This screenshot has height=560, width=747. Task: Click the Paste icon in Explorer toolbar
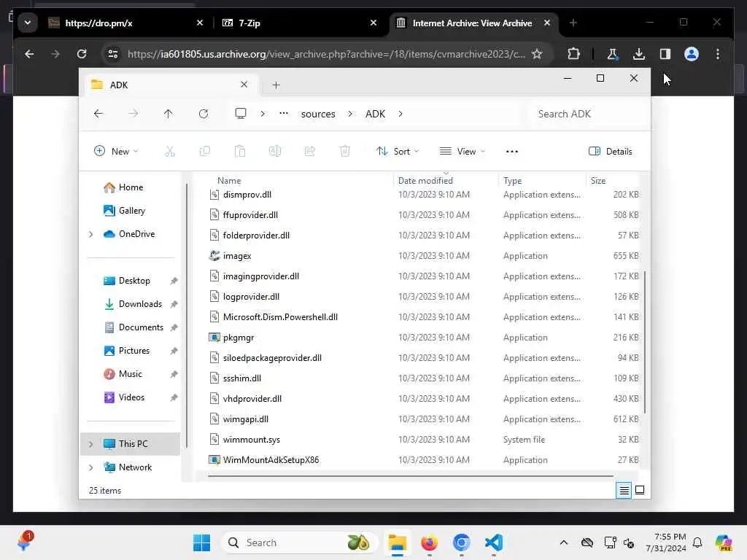pyautogui.click(x=239, y=152)
